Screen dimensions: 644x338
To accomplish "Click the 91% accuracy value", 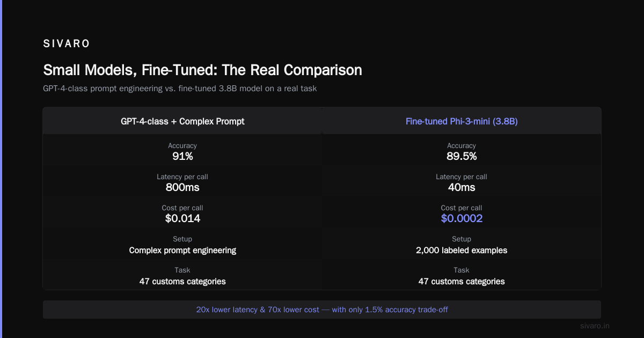I will (182, 157).
